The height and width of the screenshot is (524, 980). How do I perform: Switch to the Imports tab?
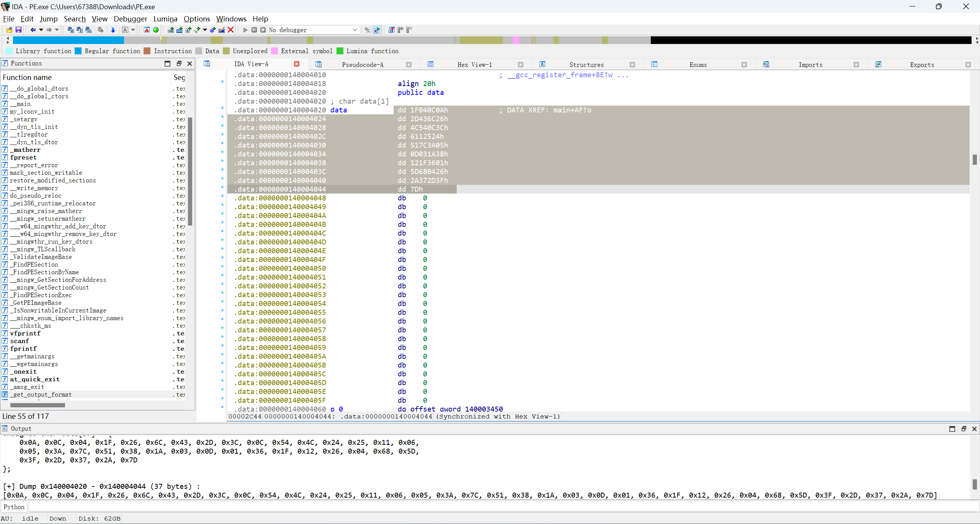[x=810, y=65]
